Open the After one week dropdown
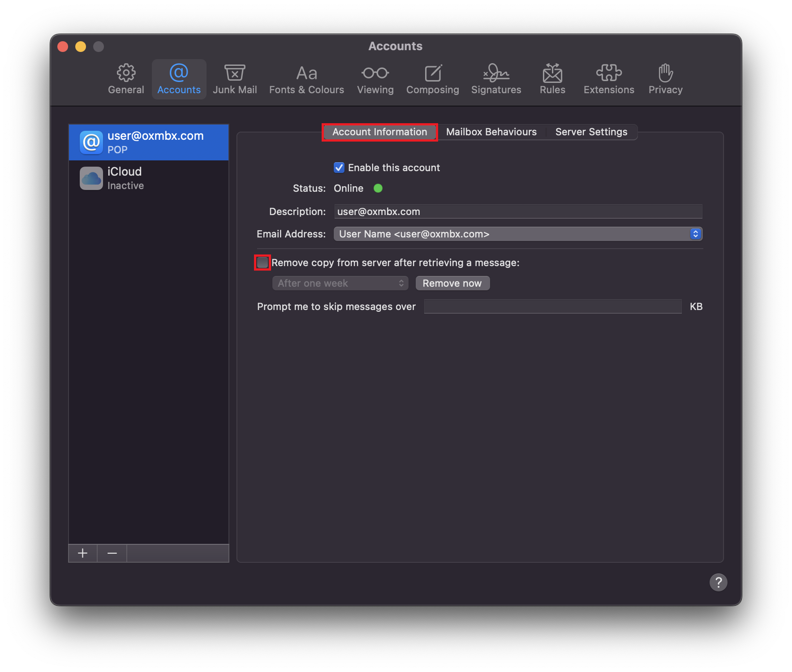The width and height of the screenshot is (792, 672). pos(340,283)
